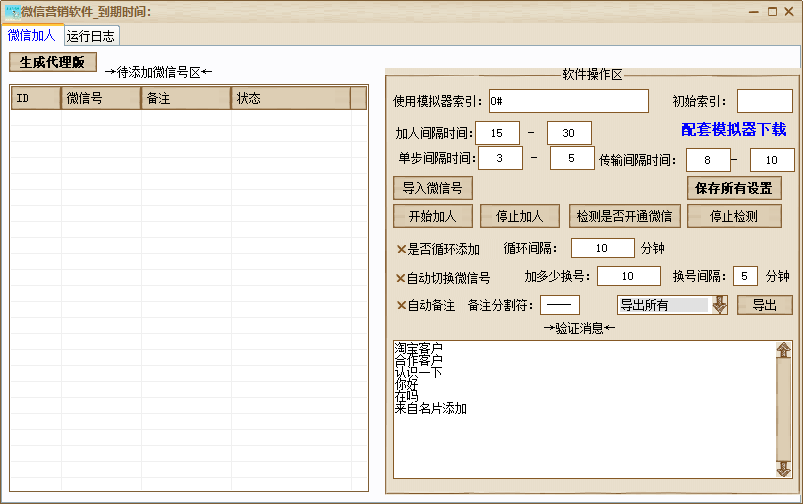Click the 合作客户 line in messages
The image size is (803, 504).
point(418,360)
